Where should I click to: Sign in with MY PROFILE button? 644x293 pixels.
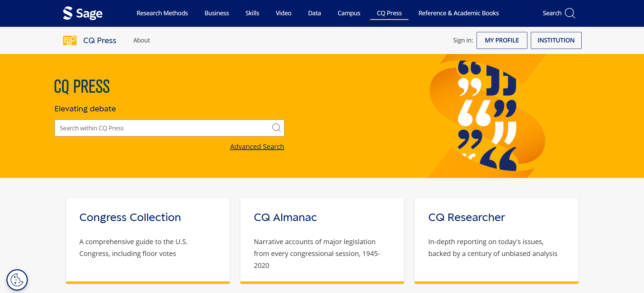(x=502, y=40)
